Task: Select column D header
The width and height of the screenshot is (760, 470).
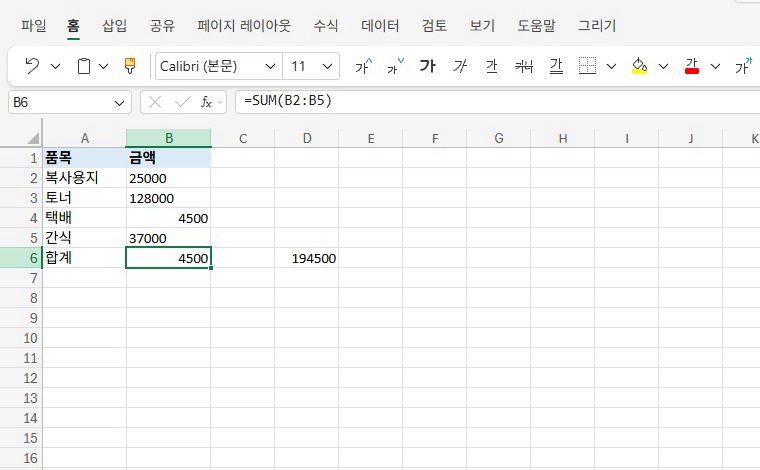Action: 307,139
